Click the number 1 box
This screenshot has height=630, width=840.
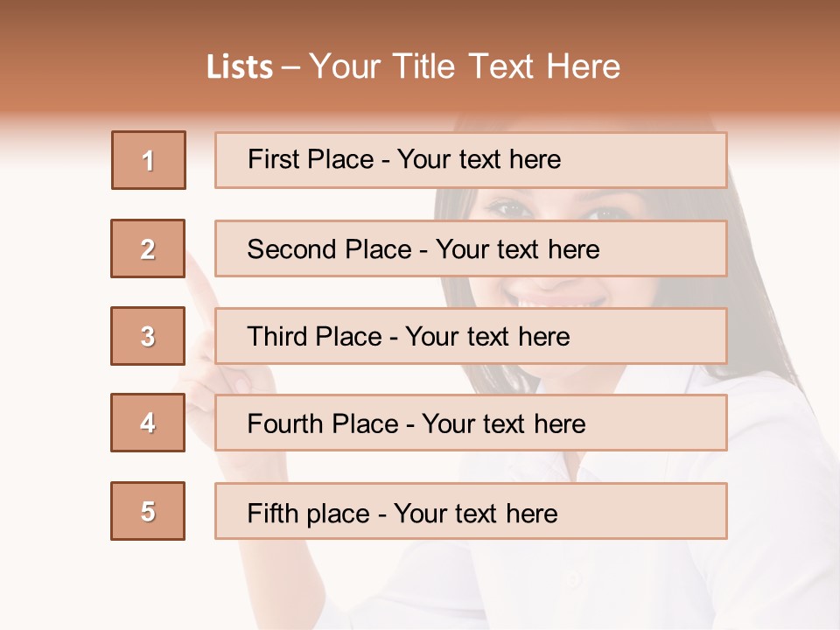point(149,160)
